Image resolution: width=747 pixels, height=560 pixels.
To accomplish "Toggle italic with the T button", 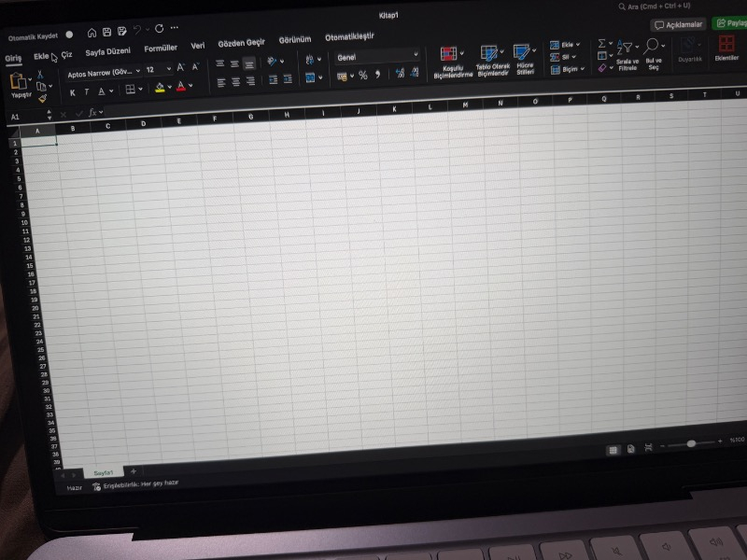I will point(87,91).
